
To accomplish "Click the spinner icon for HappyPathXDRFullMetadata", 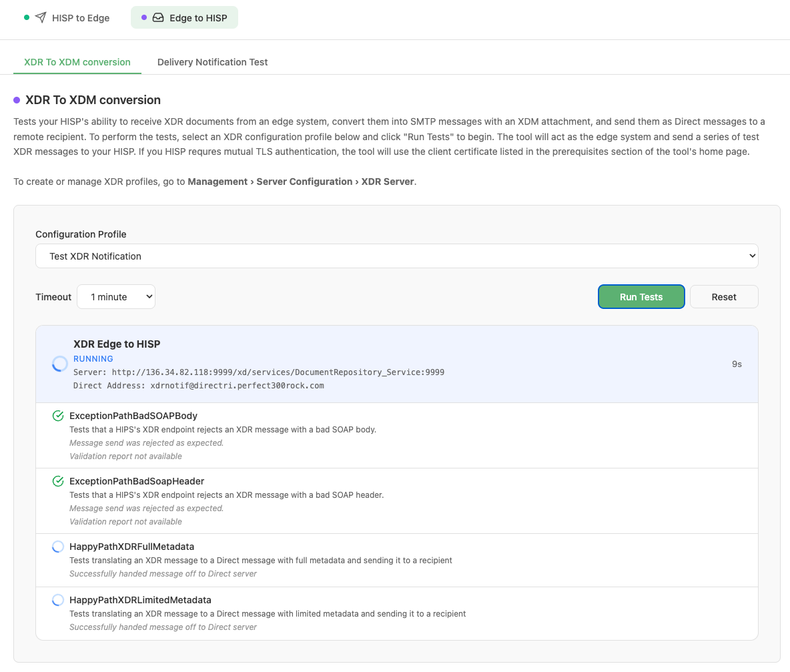I will click(58, 547).
